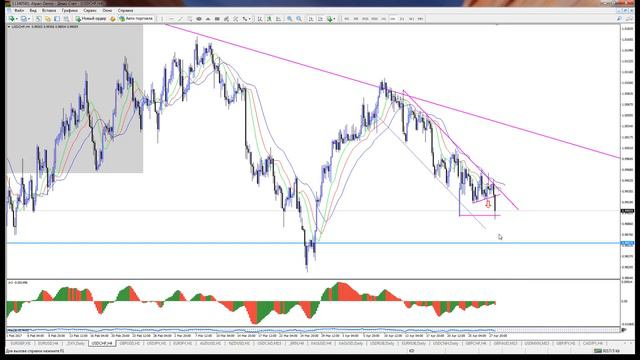Select the M15 timeframe button
Viewport: 640px width, 360px height.
click(x=365, y=18)
